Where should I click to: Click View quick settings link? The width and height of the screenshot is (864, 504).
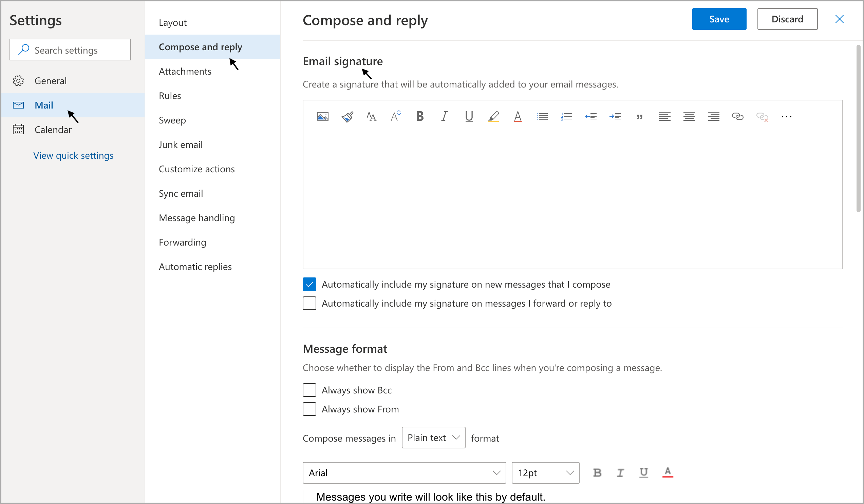(73, 156)
